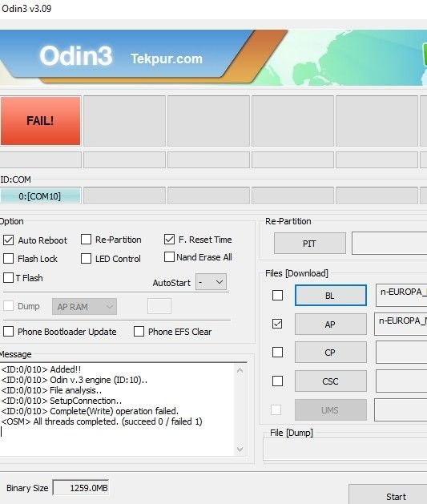
Task: Check Phone Bootloader Update option
Action: [8, 332]
